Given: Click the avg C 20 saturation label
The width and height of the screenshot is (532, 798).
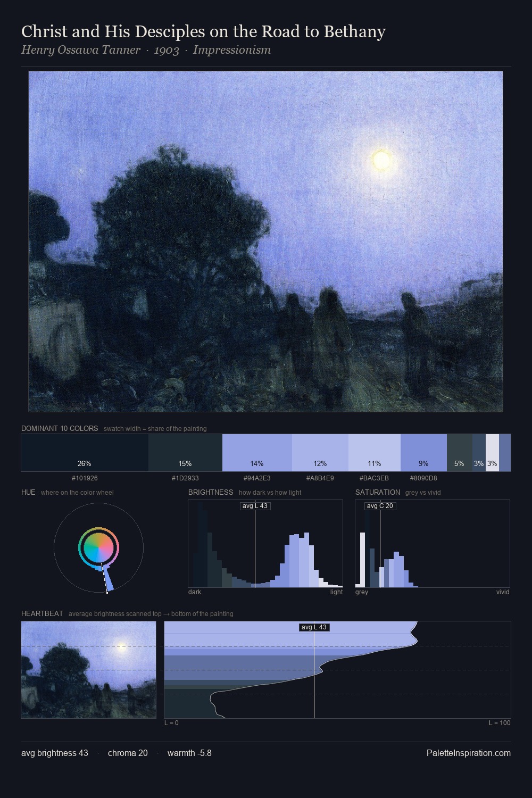Looking at the screenshot, I should [380, 506].
